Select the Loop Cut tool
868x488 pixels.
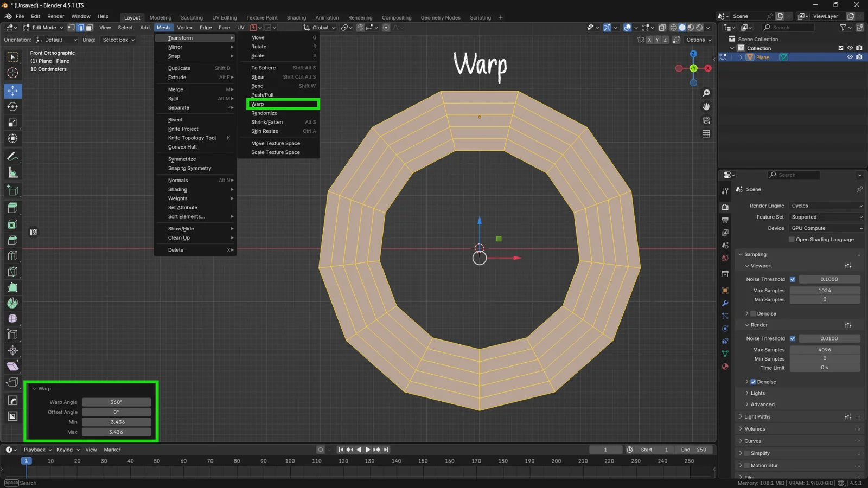(x=12, y=255)
